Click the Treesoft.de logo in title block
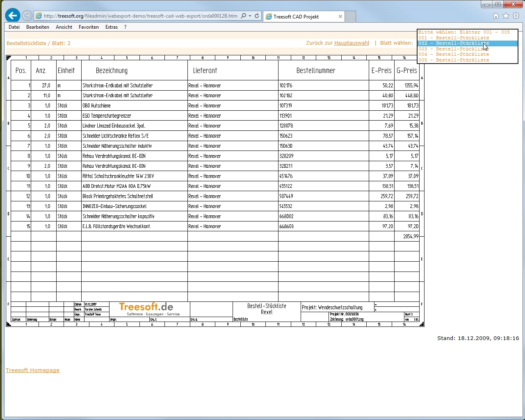Image resolution: width=525 pixels, height=420 pixels. coord(146,307)
